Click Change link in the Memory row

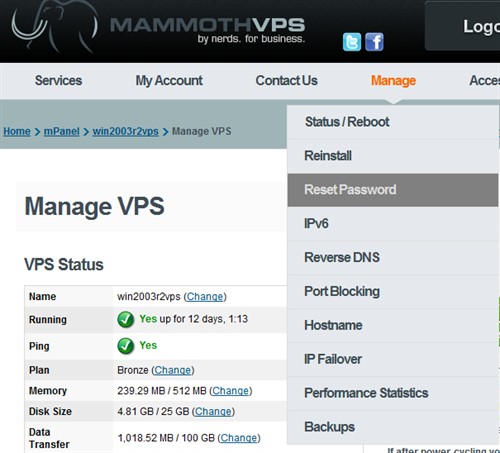[230, 391]
